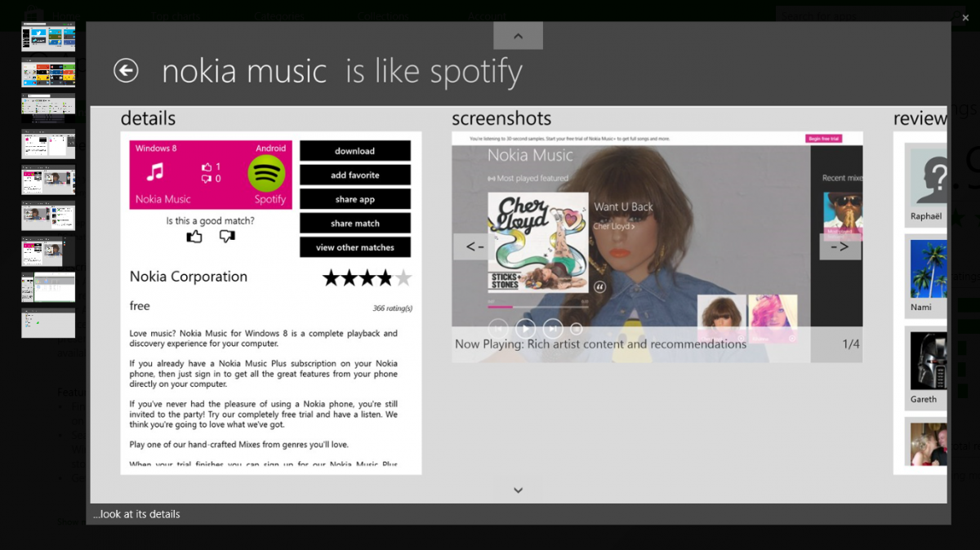Click the 'screenshots' section heading
Image resolution: width=980 pixels, height=550 pixels.
[501, 118]
